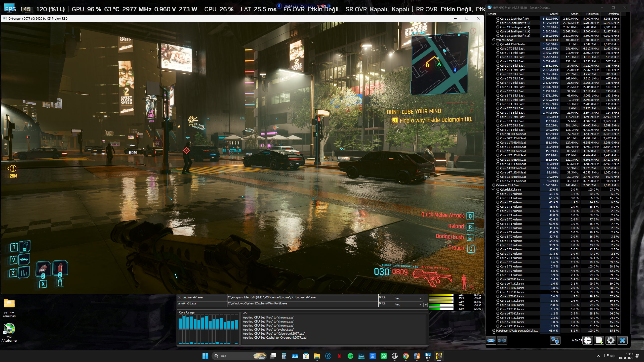
Task: Switch to HWiNFO bars icon in taskbar
Action: [x=428, y=356]
